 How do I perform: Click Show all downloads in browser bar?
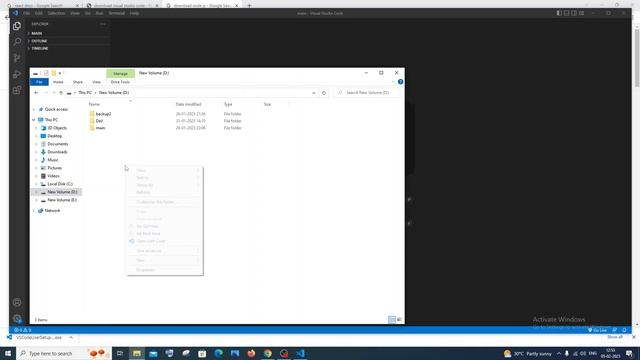[615, 337]
